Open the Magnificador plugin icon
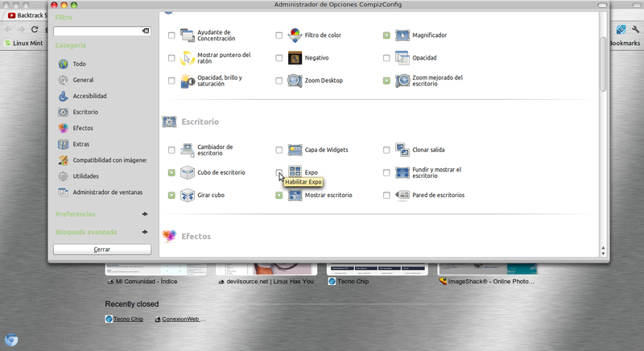The height and width of the screenshot is (351, 644). pos(402,35)
